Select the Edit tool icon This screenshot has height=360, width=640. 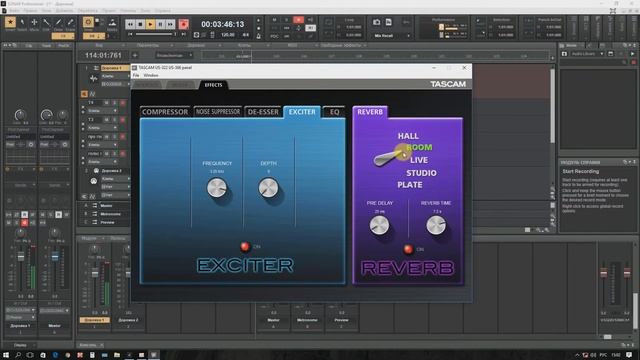(47, 22)
